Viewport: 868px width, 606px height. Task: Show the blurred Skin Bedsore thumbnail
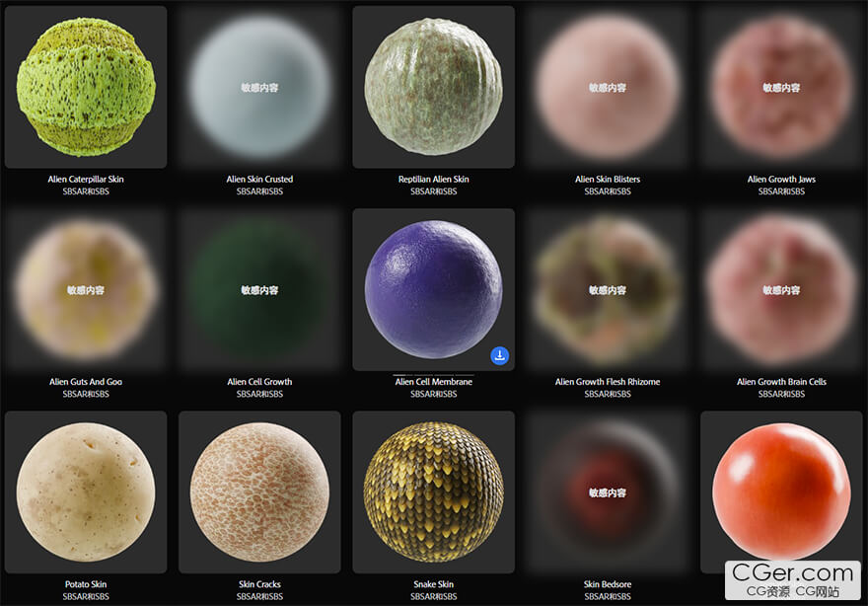(x=608, y=492)
